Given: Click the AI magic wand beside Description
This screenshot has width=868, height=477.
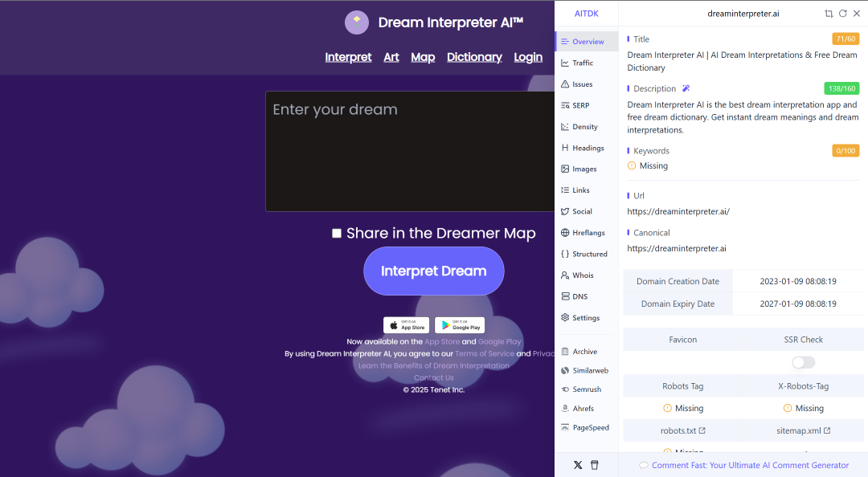Looking at the screenshot, I should 686,88.
